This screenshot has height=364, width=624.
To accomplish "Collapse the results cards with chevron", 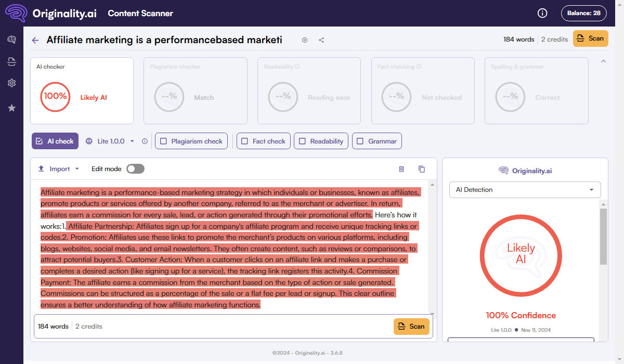I will [x=603, y=61].
